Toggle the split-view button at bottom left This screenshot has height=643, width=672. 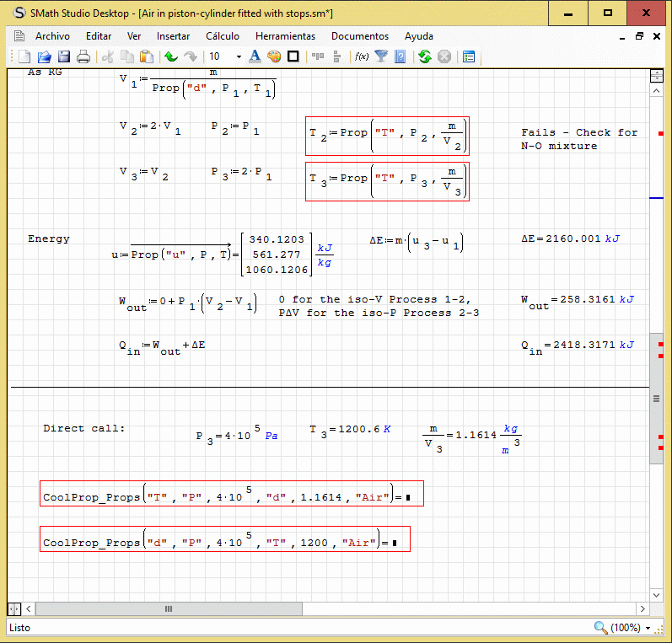click(x=14, y=608)
